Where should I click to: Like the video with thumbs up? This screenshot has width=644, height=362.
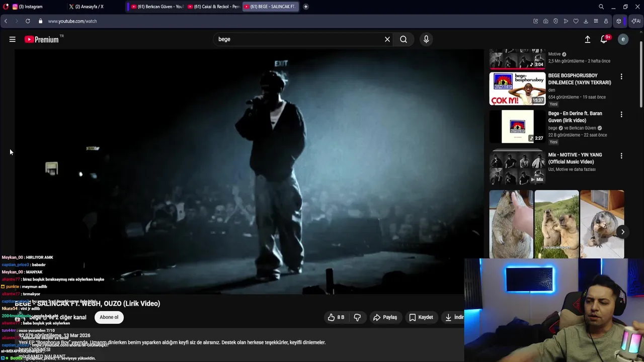click(x=336, y=317)
